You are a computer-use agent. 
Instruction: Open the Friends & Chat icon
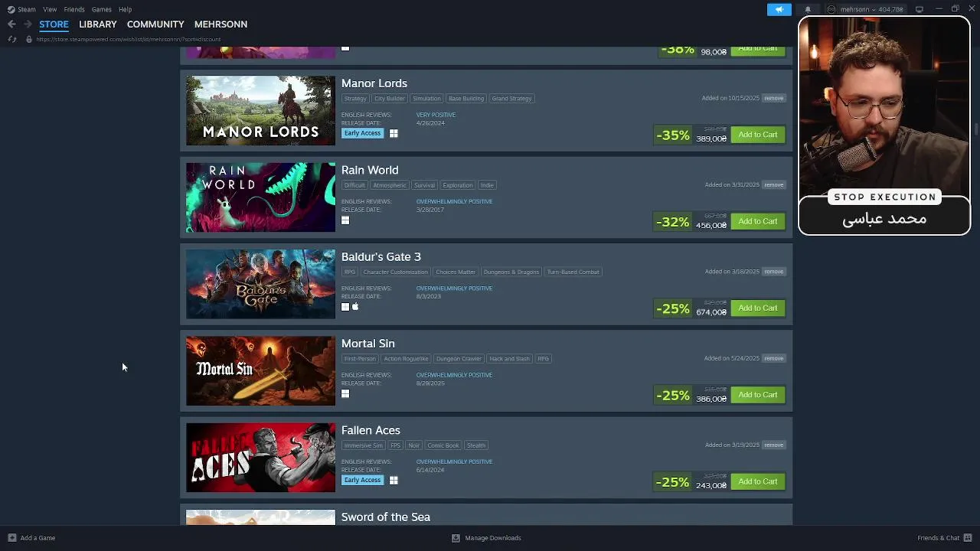(x=968, y=538)
